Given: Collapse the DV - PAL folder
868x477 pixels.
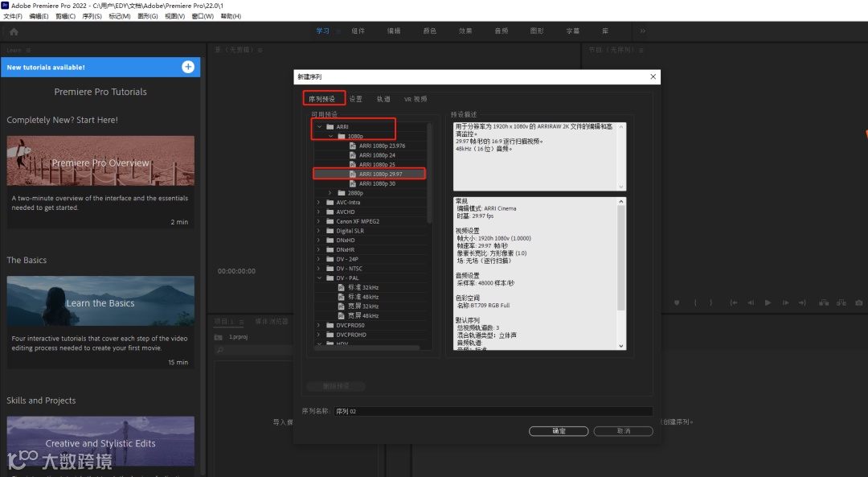Looking at the screenshot, I should coord(319,278).
